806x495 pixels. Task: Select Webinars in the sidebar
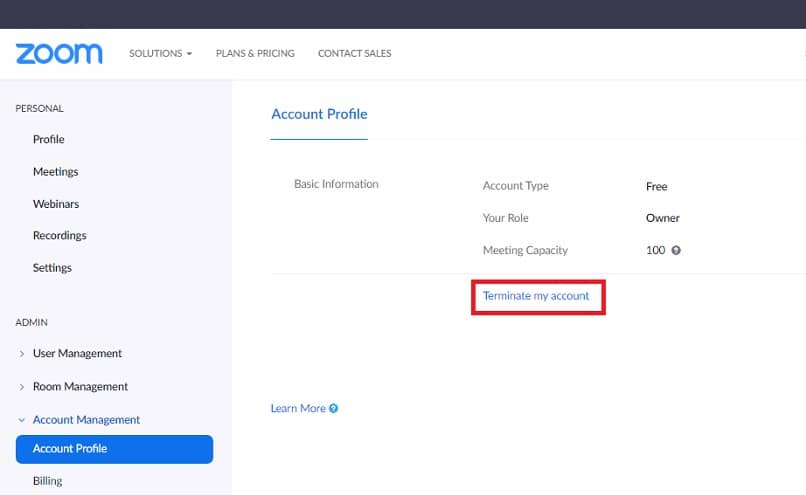click(56, 204)
